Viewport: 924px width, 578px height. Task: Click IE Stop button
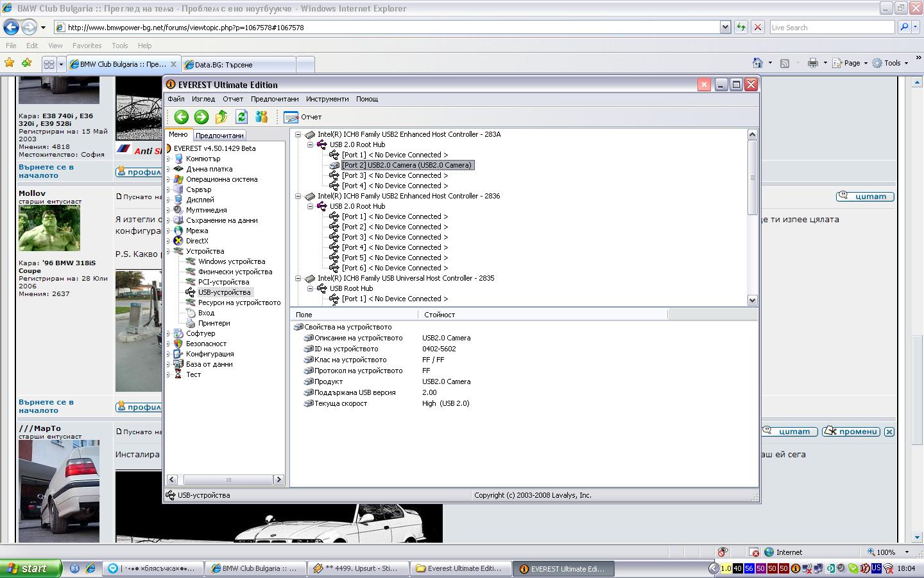pyautogui.click(x=758, y=27)
